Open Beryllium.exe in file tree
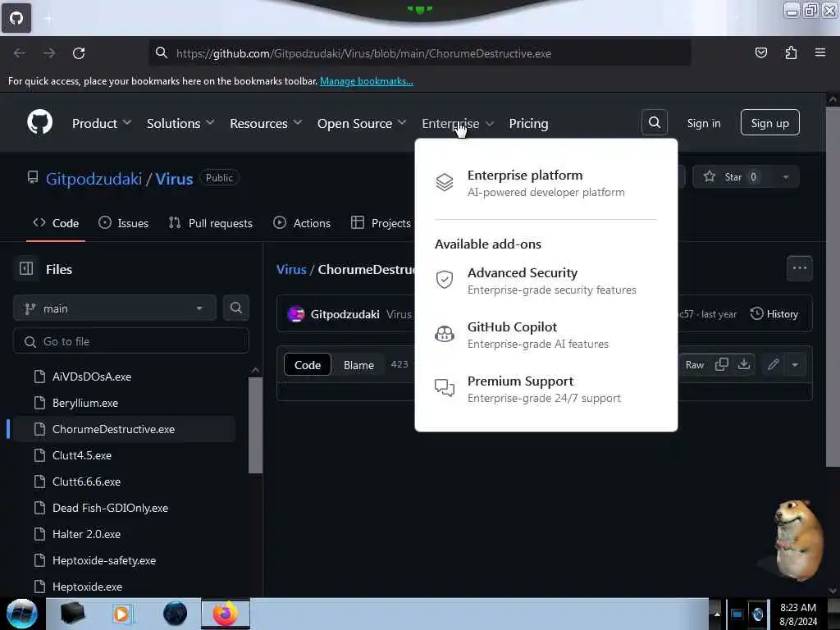The height and width of the screenshot is (630, 840). (x=85, y=403)
